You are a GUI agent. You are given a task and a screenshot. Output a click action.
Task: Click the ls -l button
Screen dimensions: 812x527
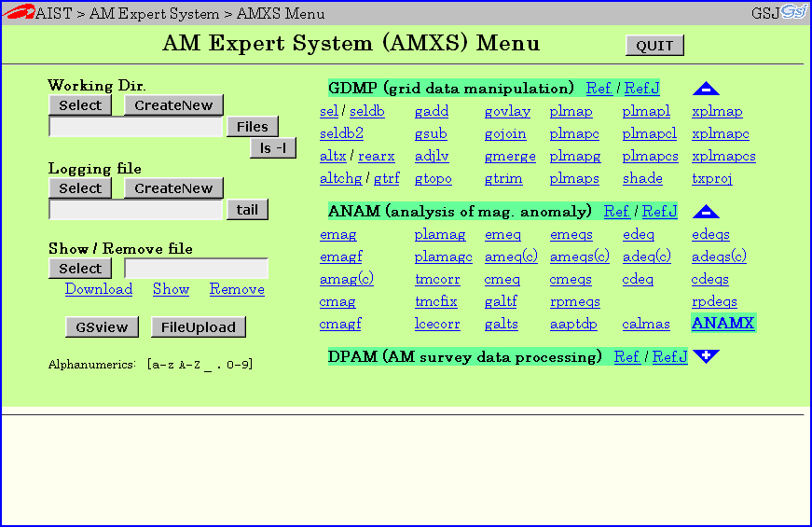pos(273,148)
